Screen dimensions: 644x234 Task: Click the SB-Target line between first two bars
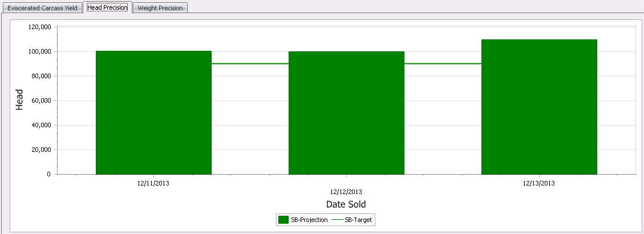pos(250,64)
